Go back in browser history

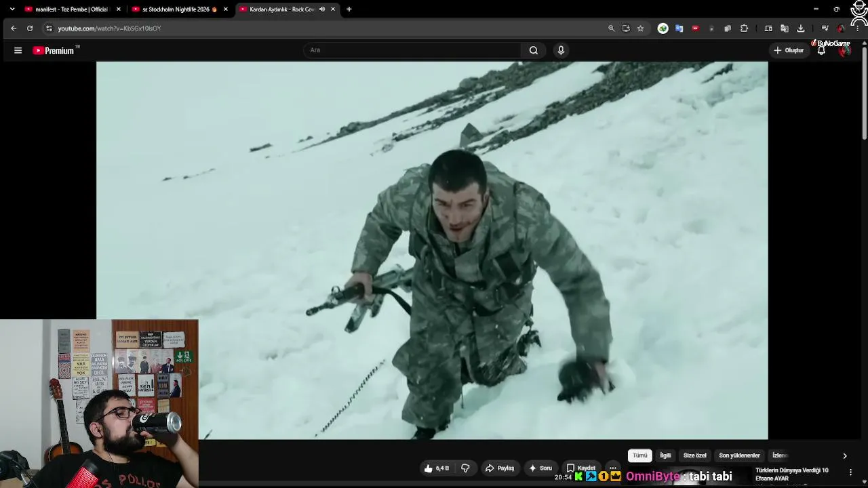[x=14, y=28]
